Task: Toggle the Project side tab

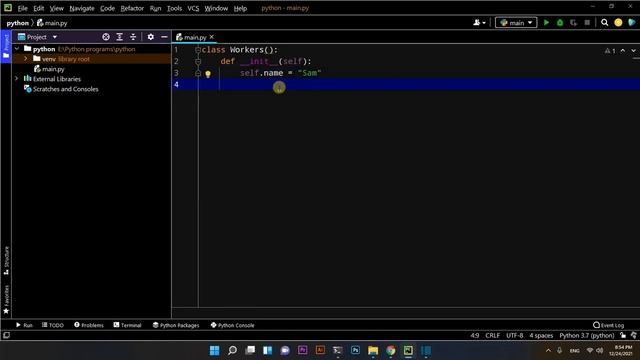Action: click(x=6, y=46)
